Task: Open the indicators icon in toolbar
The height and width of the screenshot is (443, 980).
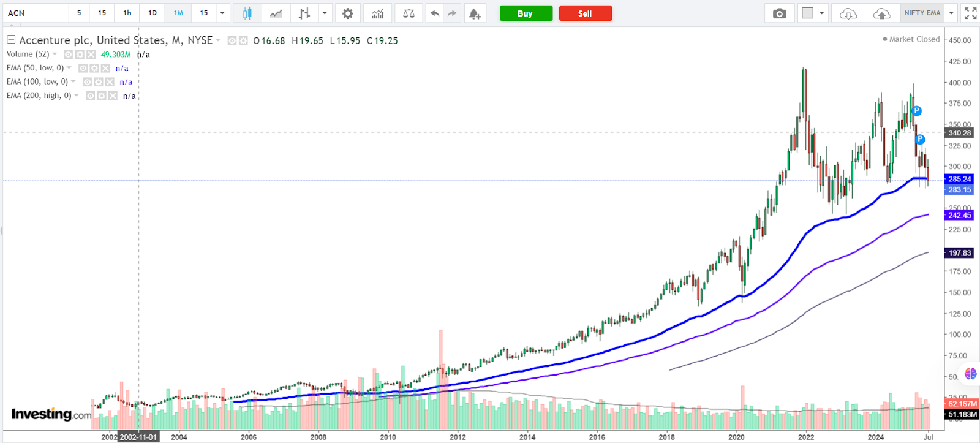Action: [378, 13]
